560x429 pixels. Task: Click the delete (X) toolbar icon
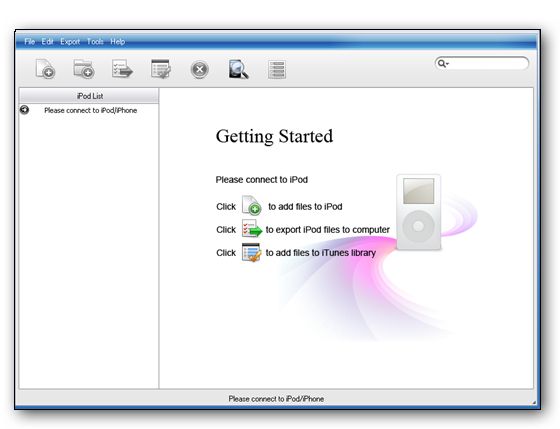coord(200,69)
